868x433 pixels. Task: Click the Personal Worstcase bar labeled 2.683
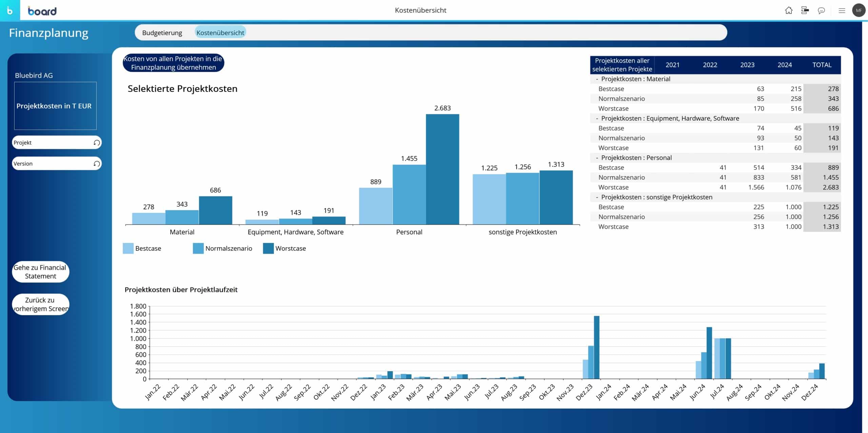pos(442,169)
